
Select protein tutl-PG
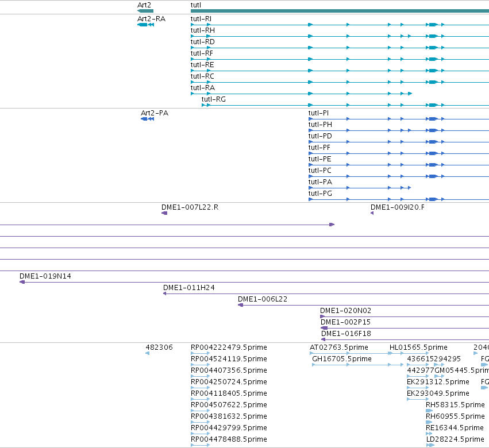pos(320,194)
